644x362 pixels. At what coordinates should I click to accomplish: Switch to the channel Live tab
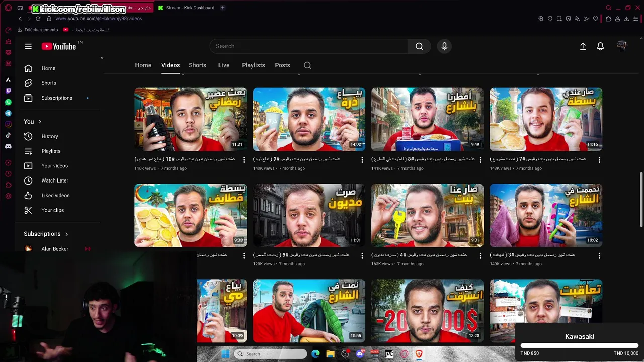[x=224, y=65]
